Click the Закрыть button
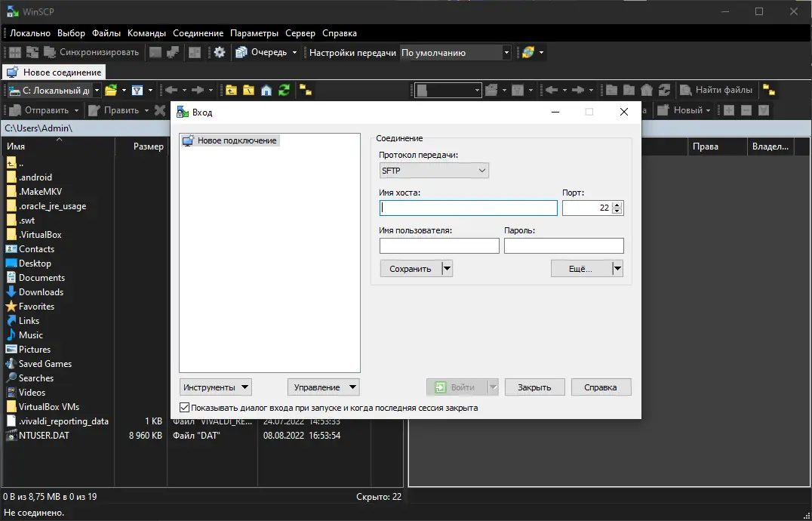The image size is (812, 521). pos(534,387)
